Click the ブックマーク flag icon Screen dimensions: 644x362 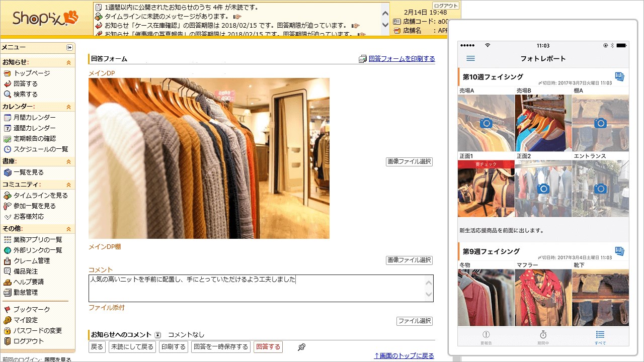8,310
